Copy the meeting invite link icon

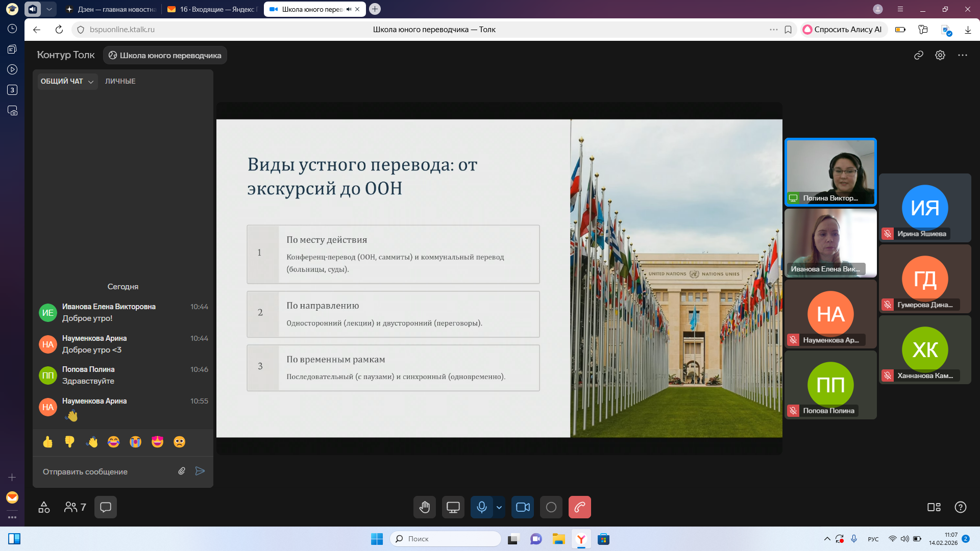coord(918,55)
